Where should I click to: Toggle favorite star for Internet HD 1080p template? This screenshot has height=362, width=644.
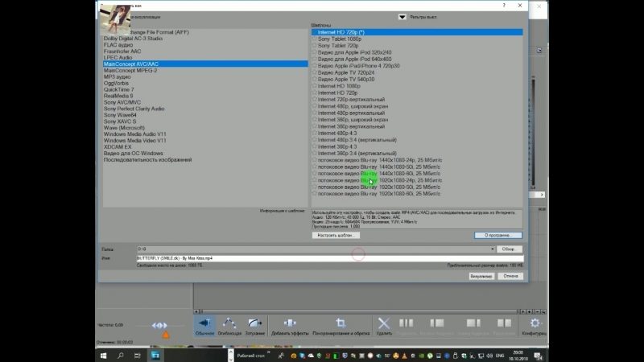pyautogui.click(x=314, y=86)
